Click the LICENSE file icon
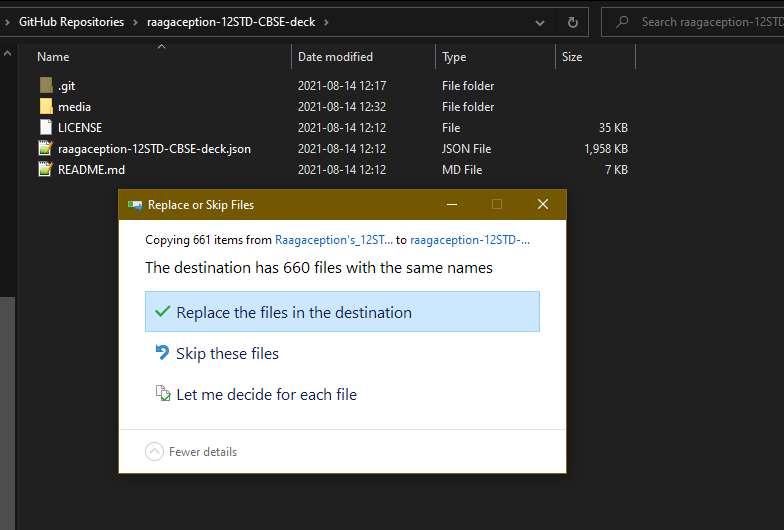 46,128
